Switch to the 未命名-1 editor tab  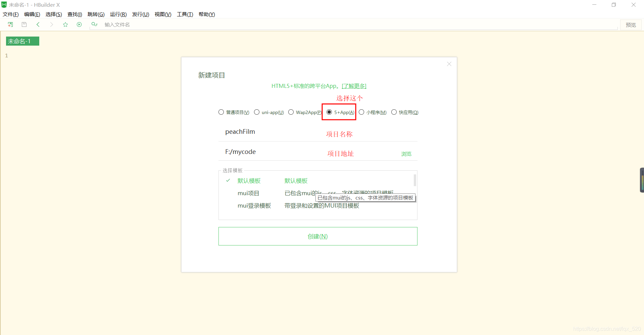tap(22, 41)
